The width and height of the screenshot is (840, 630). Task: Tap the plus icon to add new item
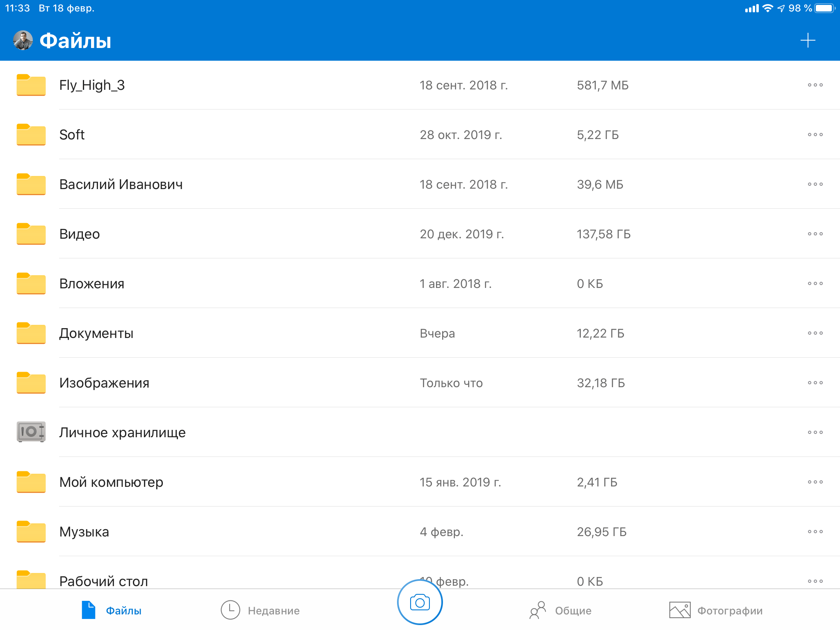click(808, 41)
